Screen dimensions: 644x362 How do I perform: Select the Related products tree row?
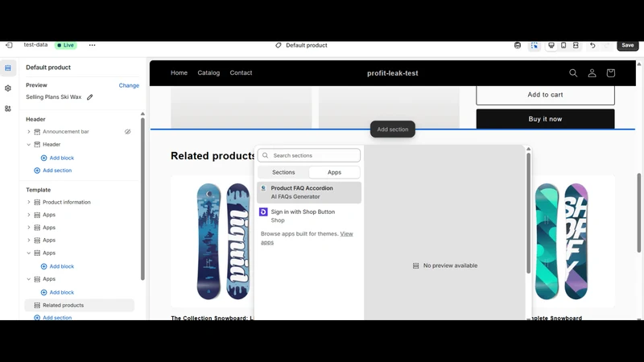tap(79, 306)
